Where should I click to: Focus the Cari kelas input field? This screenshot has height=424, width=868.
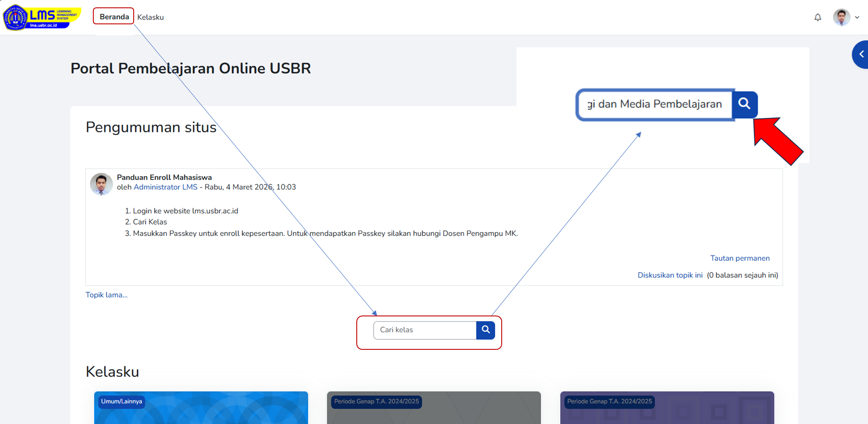pyautogui.click(x=425, y=330)
